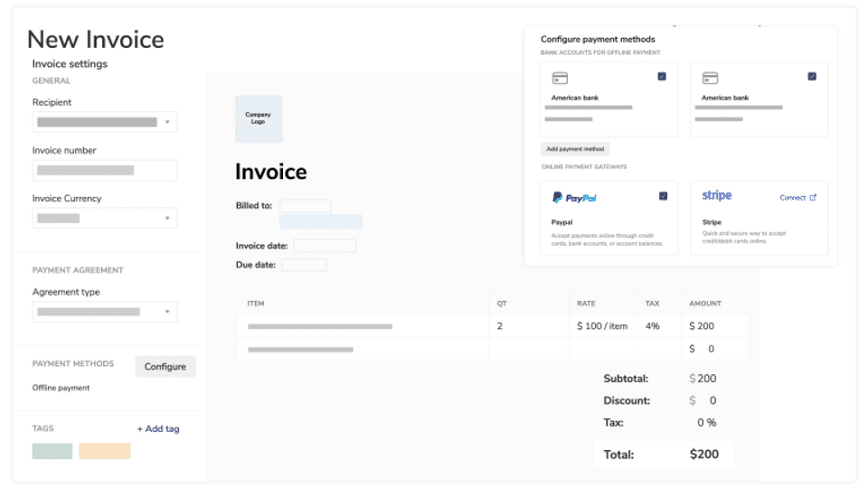This screenshot has height=488, width=868.
Task: Click the first item description line
Action: (320, 326)
